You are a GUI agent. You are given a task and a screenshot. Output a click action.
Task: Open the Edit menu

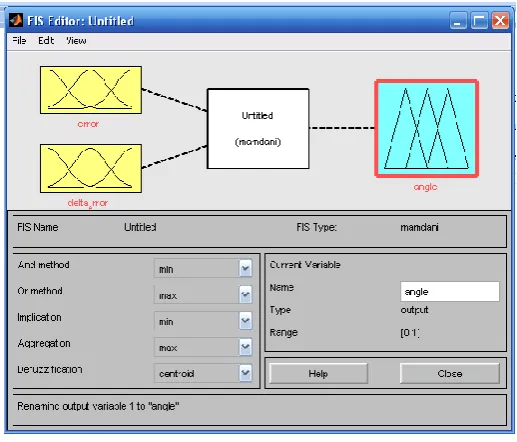coord(46,40)
